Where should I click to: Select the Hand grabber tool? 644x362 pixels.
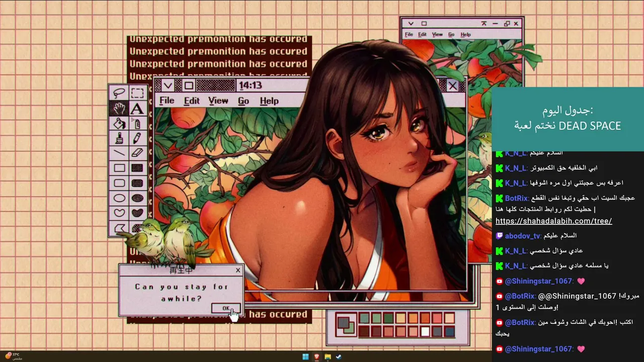click(x=119, y=108)
